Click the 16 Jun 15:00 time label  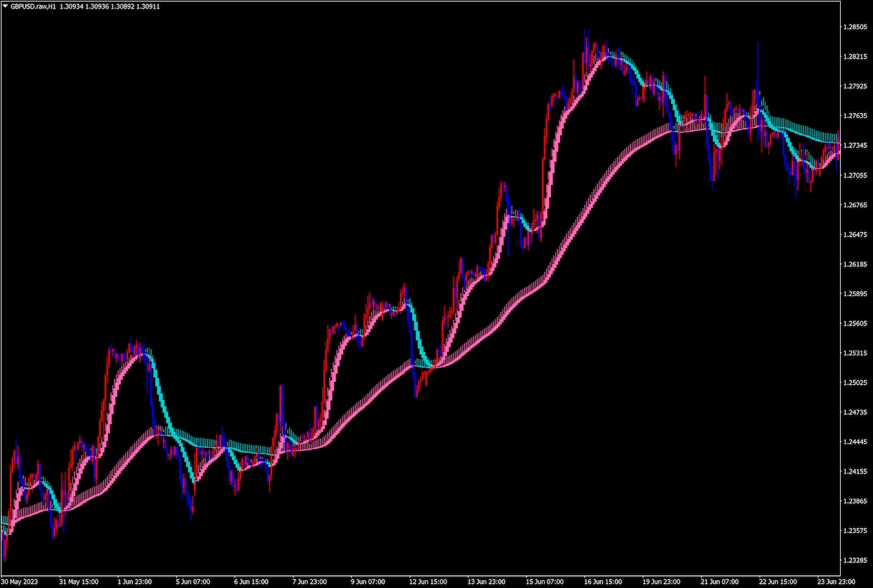tap(603, 582)
